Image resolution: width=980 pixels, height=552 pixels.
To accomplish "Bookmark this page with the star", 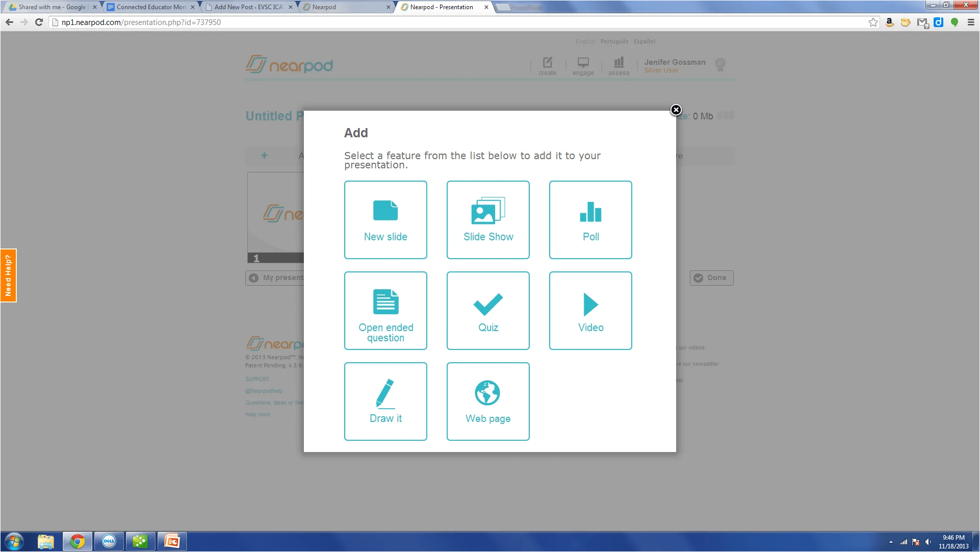I will tap(873, 22).
